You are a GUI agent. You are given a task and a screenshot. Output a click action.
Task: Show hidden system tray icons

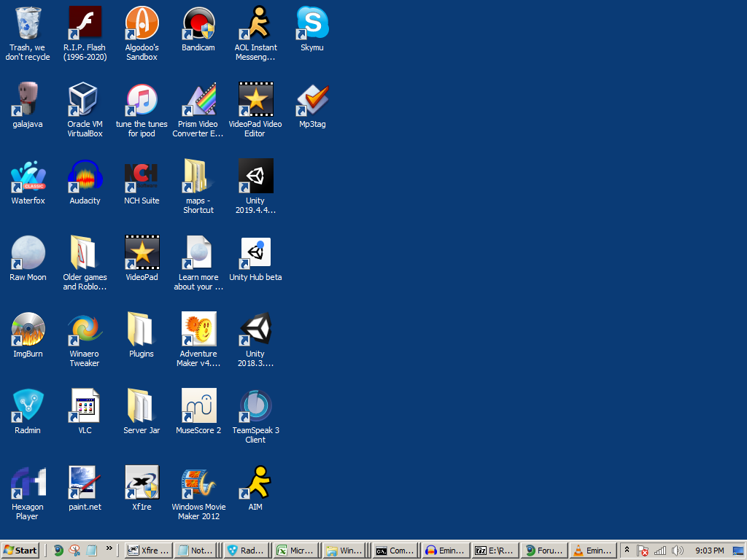(627, 550)
